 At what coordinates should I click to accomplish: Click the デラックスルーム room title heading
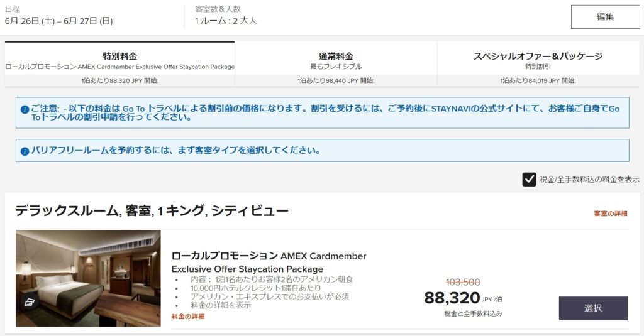[152, 211]
